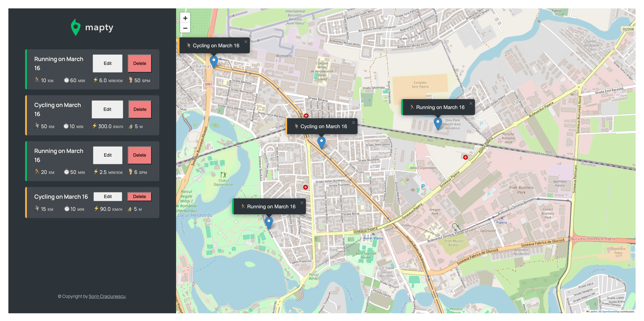
Task: Click cyclist icon beside 15 KM
Action: (x=37, y=209)
